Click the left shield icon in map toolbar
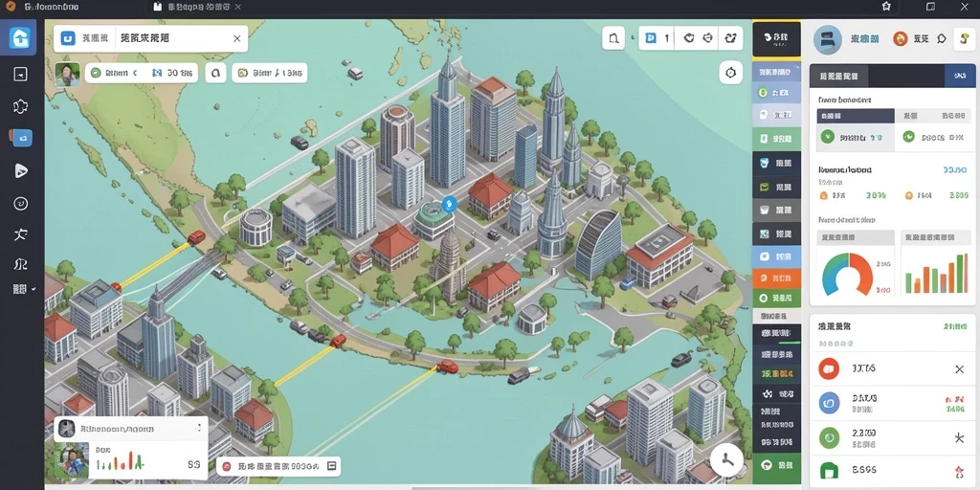 tap(689, 38)
